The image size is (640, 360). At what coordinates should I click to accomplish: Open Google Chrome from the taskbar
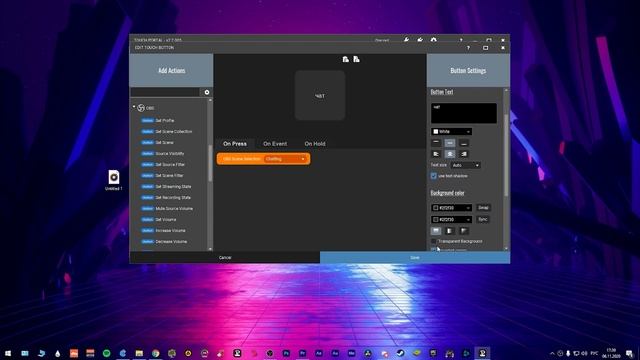point(156,353)
